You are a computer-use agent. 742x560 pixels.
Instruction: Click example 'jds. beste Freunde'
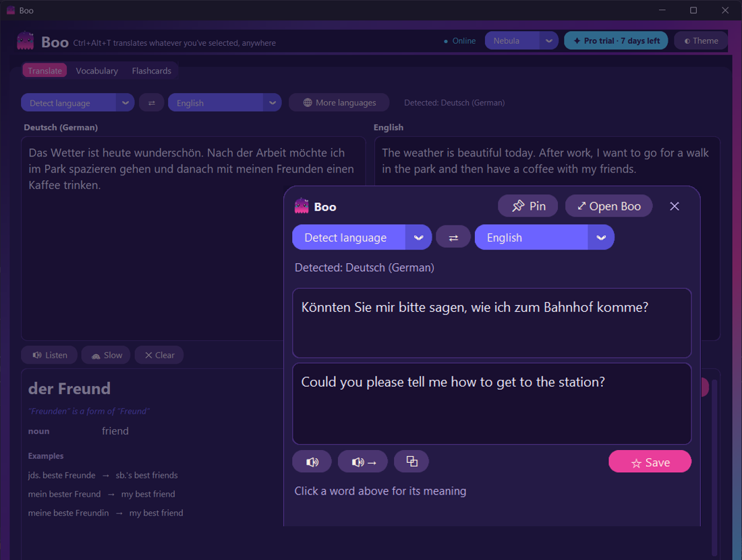click(61, 475)
